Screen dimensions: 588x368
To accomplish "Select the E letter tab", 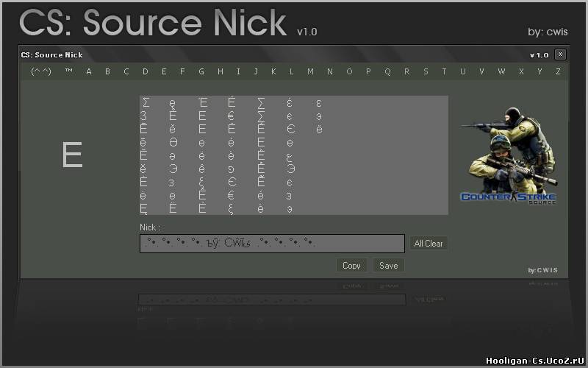I will tap(164, 71).
